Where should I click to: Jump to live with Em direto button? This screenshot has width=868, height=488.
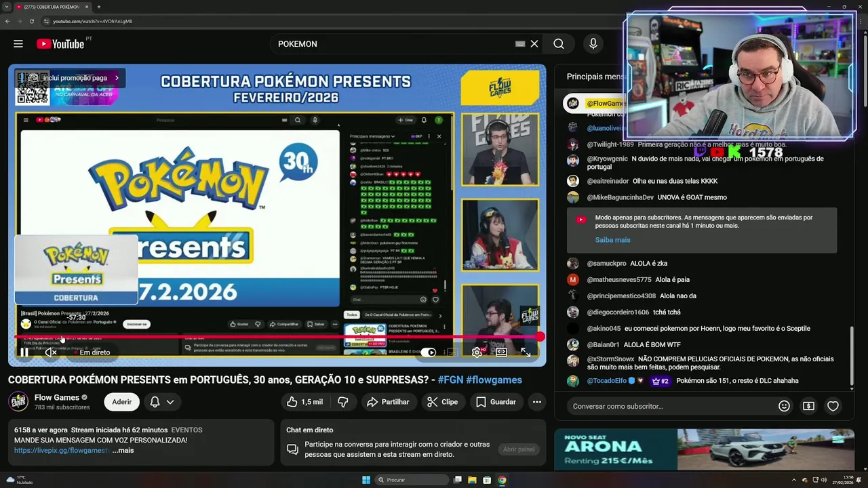coord(92,352)
